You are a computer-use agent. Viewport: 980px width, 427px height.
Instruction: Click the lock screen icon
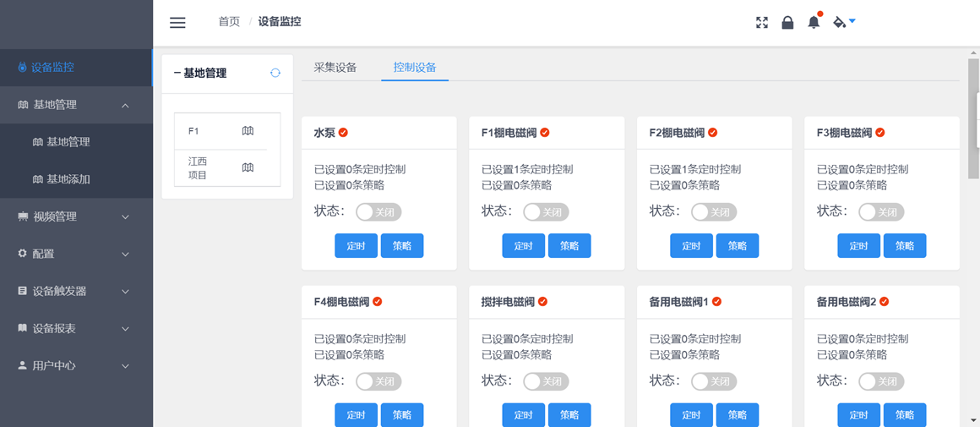pos(787,23)
